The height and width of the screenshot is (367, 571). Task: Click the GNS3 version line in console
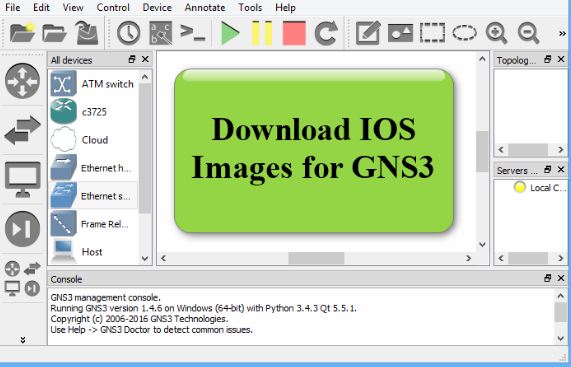pyautogui.click(x=203, y=308)
